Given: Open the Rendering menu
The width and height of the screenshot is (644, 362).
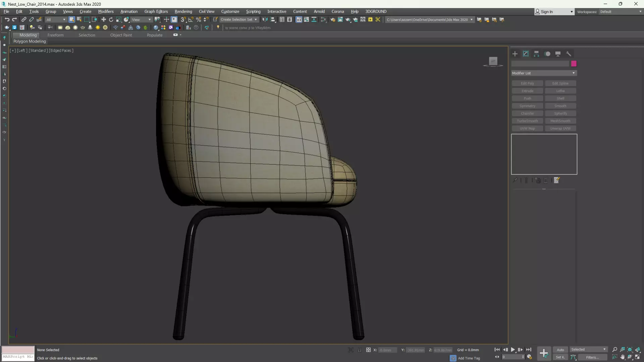Looking at the screenshot, I should (183, 11).
